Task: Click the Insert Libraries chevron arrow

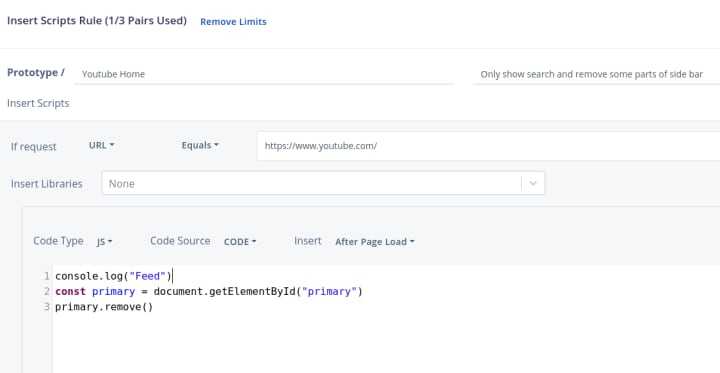Action: [x=533, y=184]
